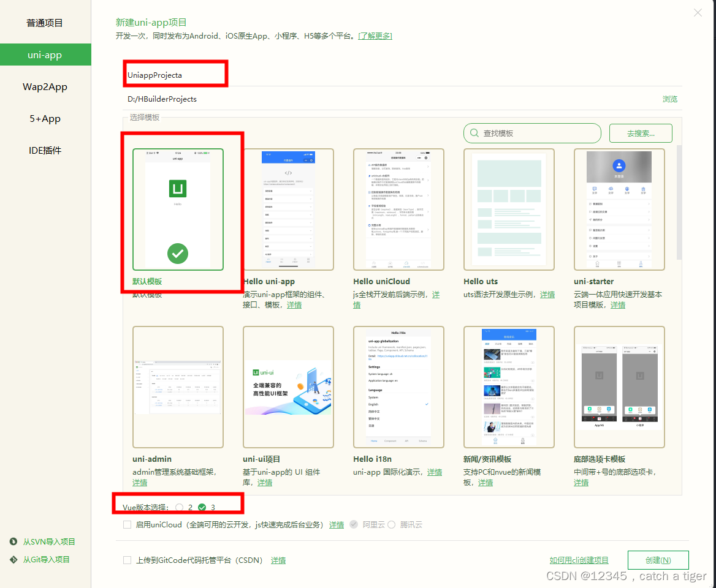This screenshot has height=588, width=716.
Task: Select the 普通项目 project type
Action: pyautogui.click(x=45, y=23)
